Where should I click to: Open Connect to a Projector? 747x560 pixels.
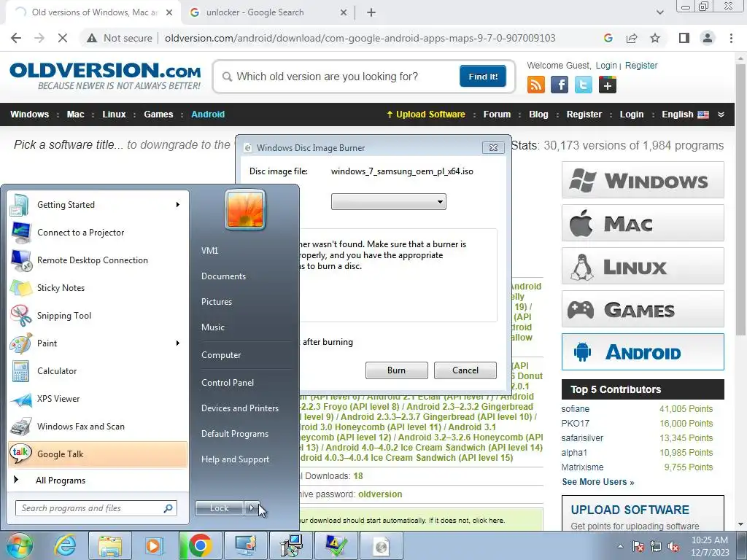98,233
